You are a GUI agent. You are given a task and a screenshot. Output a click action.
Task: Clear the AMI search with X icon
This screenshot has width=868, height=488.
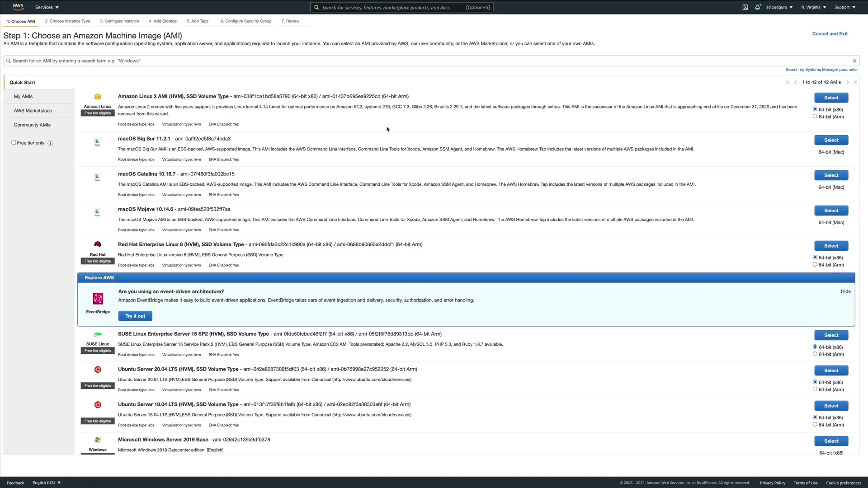point(854,61)
